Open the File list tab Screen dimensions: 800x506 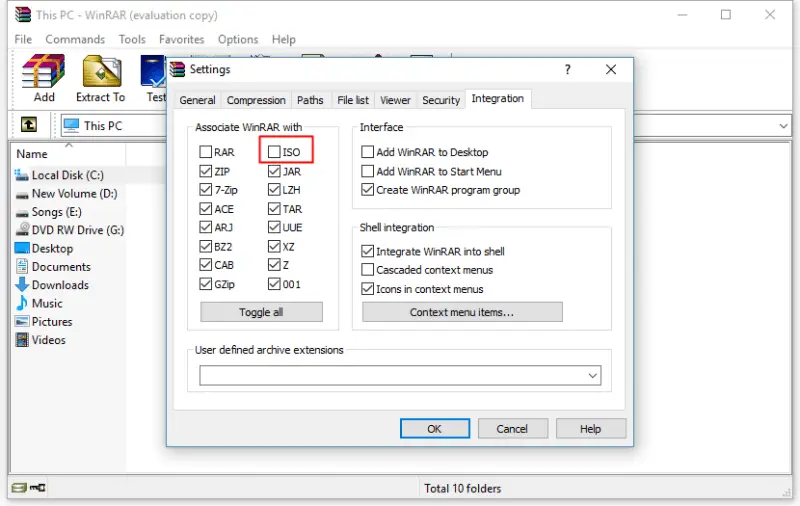pyautogui.click(x=353, y=100)
